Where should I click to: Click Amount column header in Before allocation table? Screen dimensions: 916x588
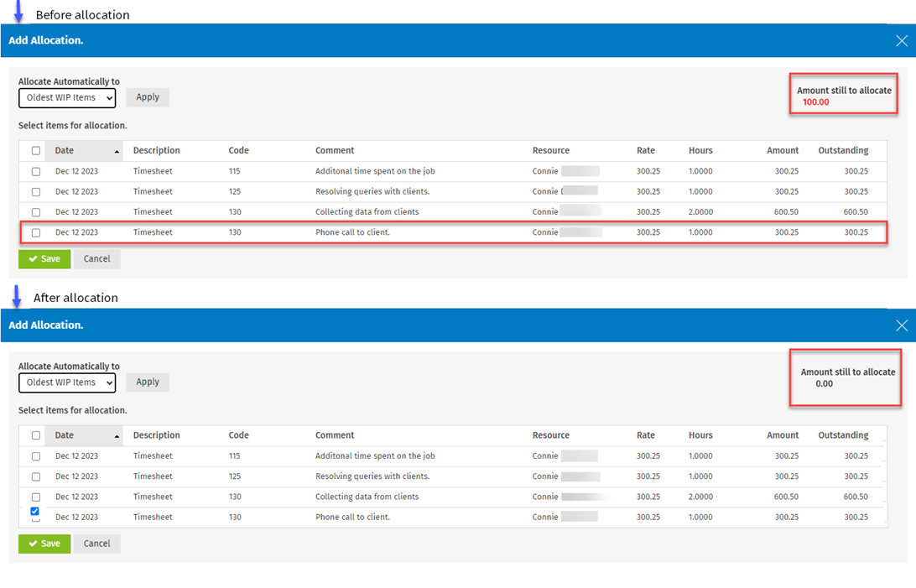[783, 151]
